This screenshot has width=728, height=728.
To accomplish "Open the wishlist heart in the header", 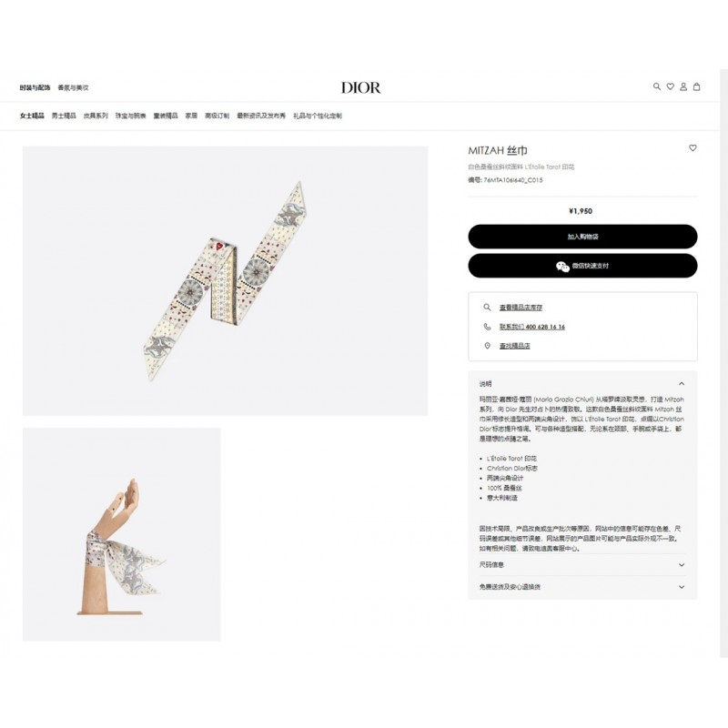I will pyautogui.click(x=670, y=86).
